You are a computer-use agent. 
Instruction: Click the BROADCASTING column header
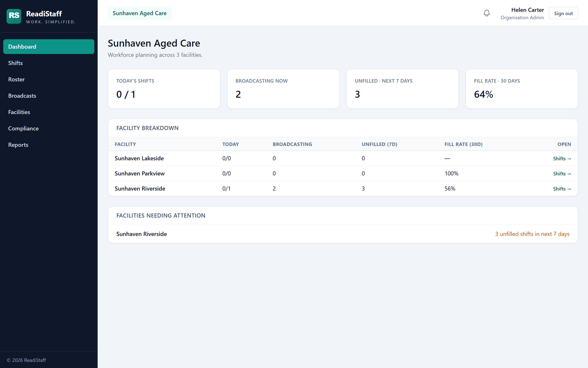point(292,144)
